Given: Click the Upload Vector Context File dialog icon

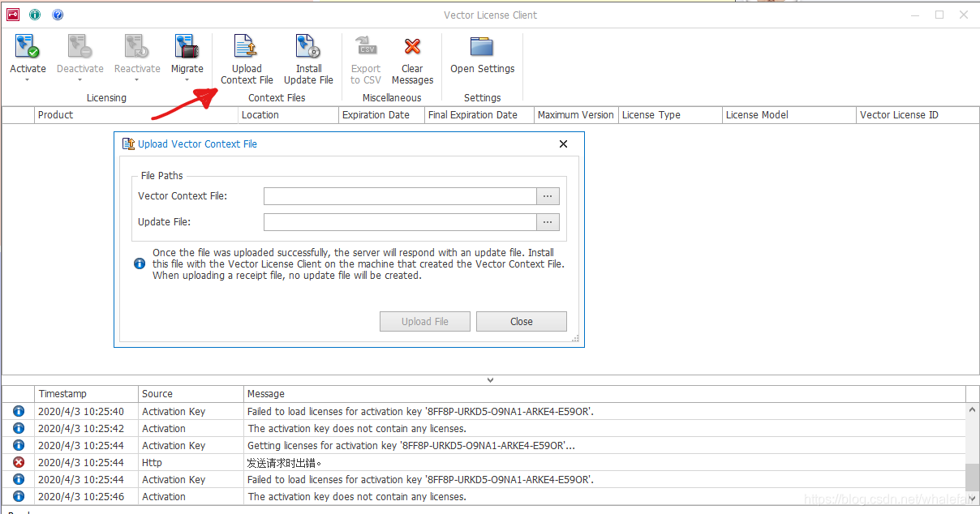Looking at the screenshot, I should 128,143.
